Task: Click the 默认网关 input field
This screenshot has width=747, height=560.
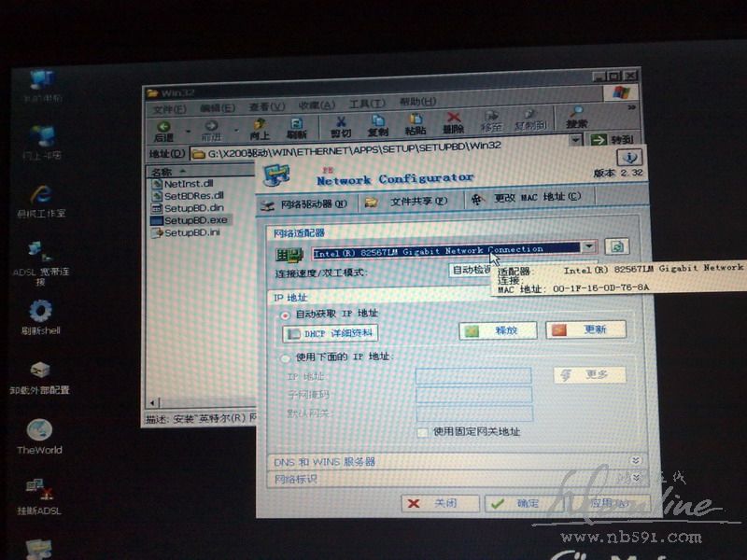Action: [x=474, y=413]
